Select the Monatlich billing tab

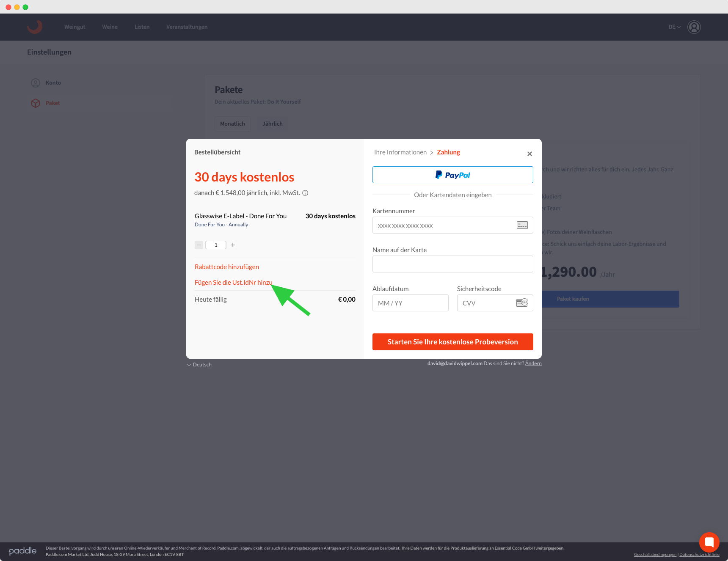[232, 124]
